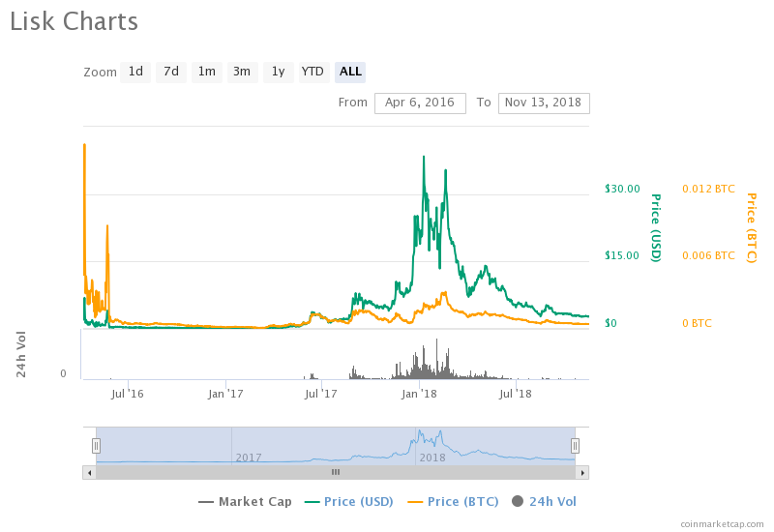Viewport: 774px width, 532px height.
Task: Edit the From date field
Action: point(420,103)
